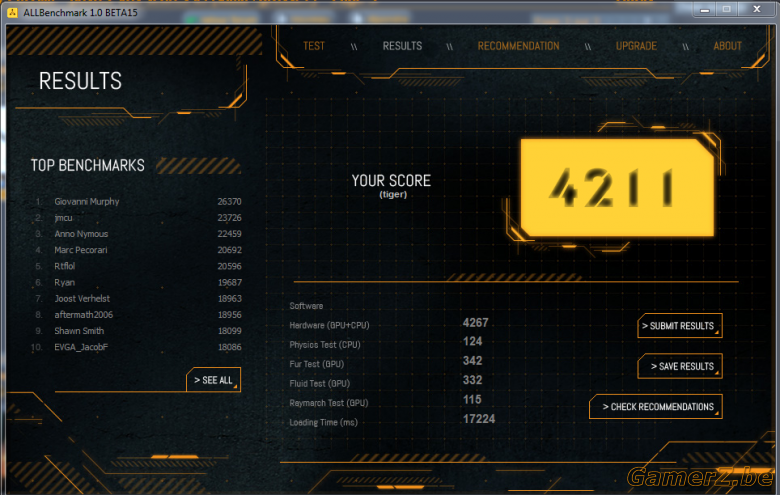780x495 pixels.
Task: Click the SAVE RESULTS button
Action: point(680,367)
